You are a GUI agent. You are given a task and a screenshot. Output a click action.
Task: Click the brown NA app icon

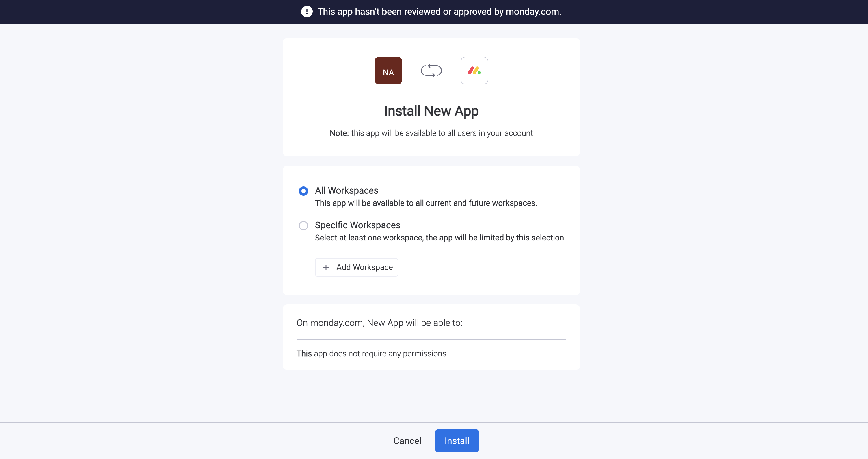click(388, 71)
